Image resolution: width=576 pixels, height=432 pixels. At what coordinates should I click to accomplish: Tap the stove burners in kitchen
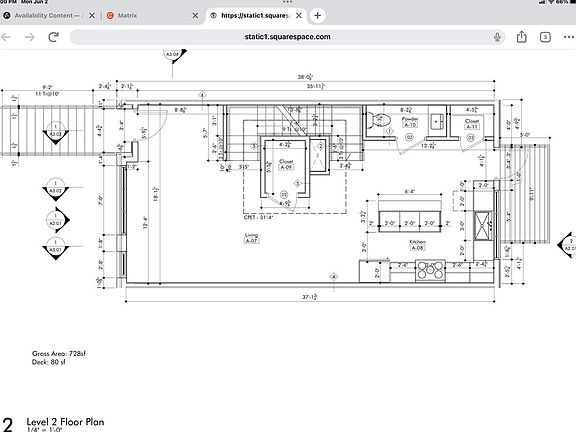click(x=431, y=270)
